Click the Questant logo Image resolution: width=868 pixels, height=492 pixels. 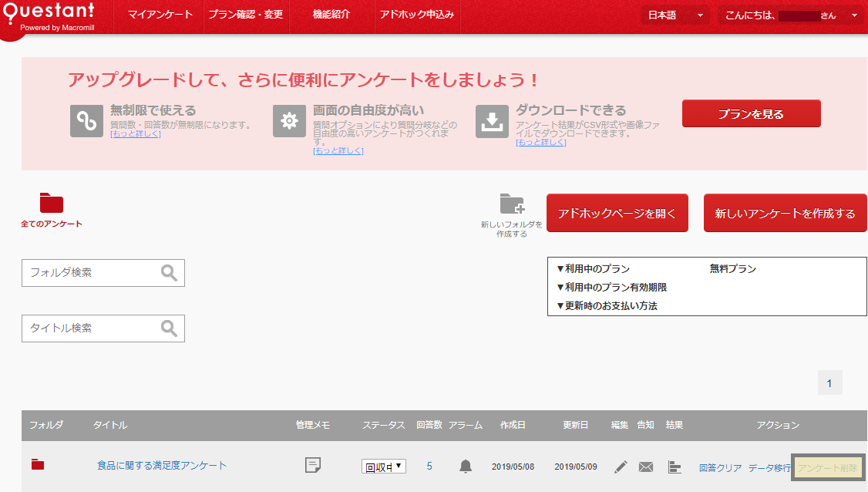pyautogui.click(x=50, y=17)
